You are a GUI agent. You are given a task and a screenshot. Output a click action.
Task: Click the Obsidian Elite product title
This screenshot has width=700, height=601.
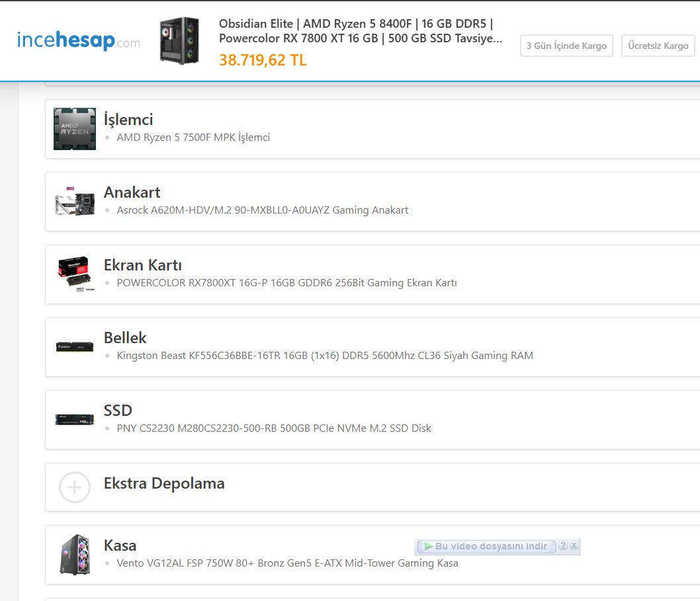[361, 31]
